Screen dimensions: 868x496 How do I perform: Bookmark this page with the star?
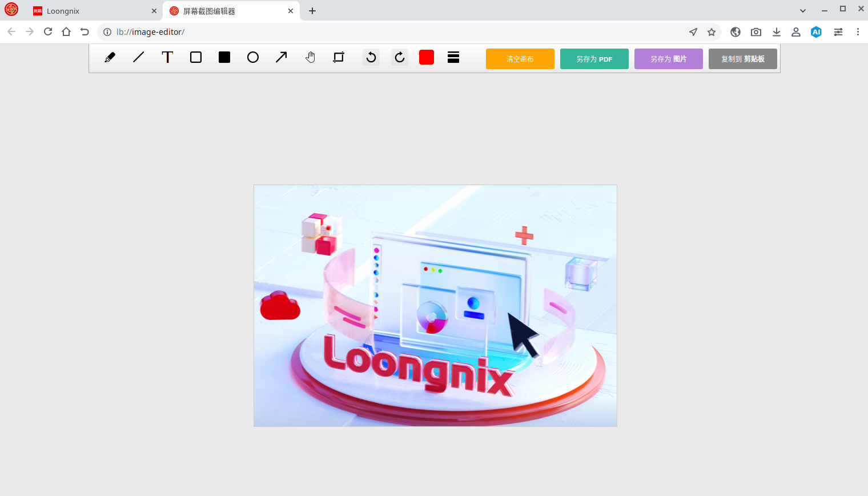click(712, 32)
